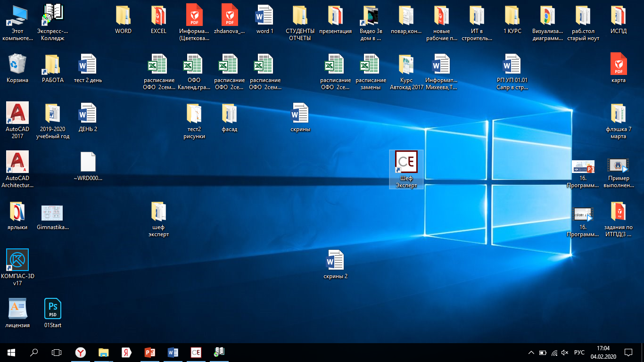Select the Информат... Михеева document
The height and width of the screenshot is (362, 644).
point(442,72)
